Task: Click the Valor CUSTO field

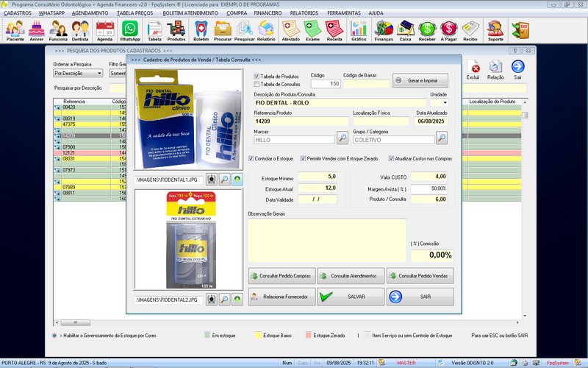Action: pos(429,177)
